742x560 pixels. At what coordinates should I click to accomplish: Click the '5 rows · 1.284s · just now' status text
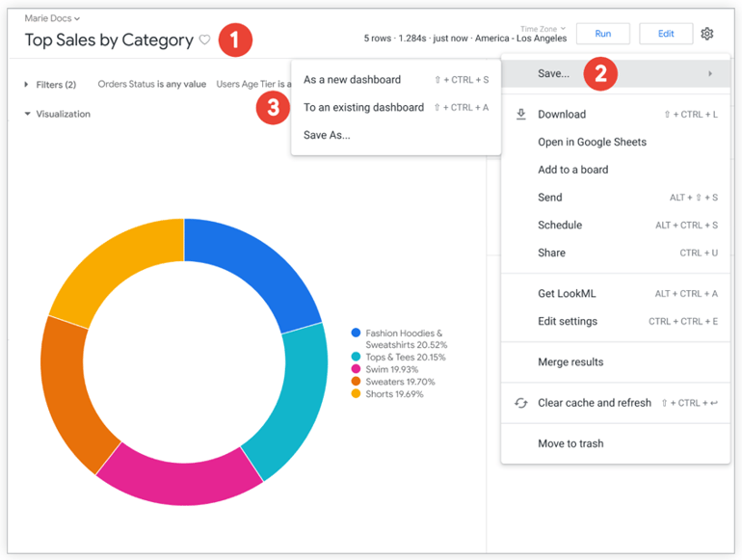pos(415,39)
